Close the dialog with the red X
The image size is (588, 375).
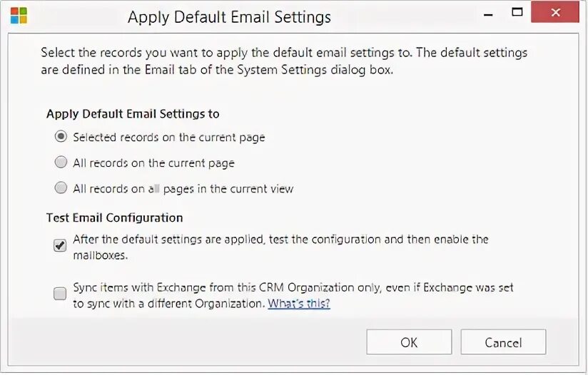pos(554,12)
